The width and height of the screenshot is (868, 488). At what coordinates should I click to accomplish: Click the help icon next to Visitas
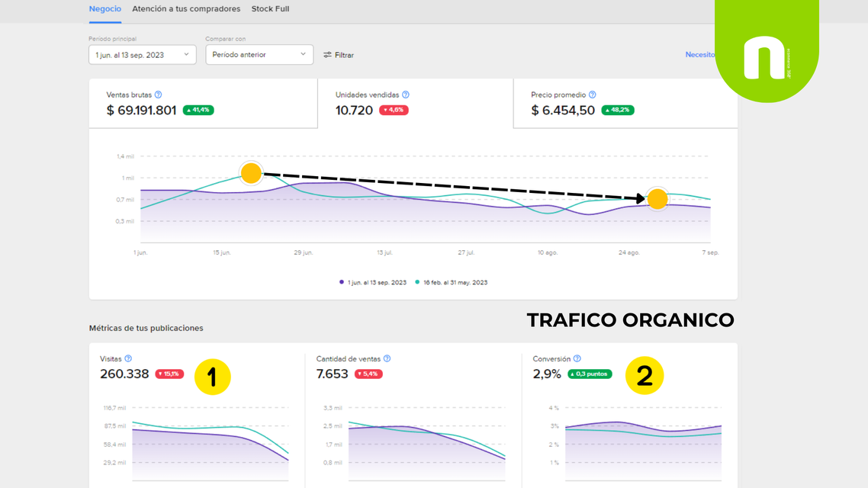[128, 358]
